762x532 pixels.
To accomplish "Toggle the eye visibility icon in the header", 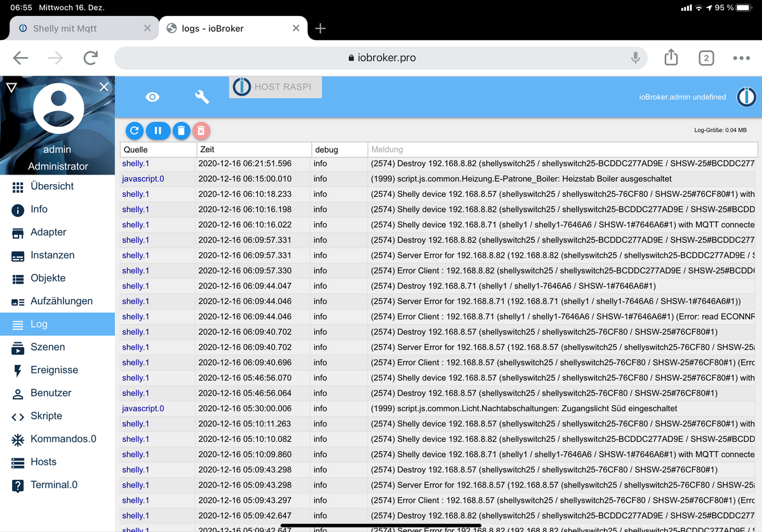I will click(x=152, y=96).
